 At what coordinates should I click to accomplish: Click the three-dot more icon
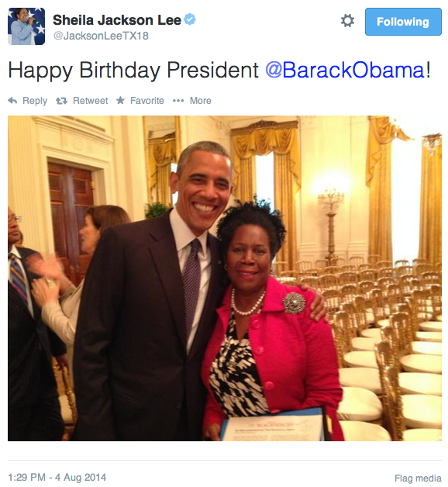click(178, 101)
